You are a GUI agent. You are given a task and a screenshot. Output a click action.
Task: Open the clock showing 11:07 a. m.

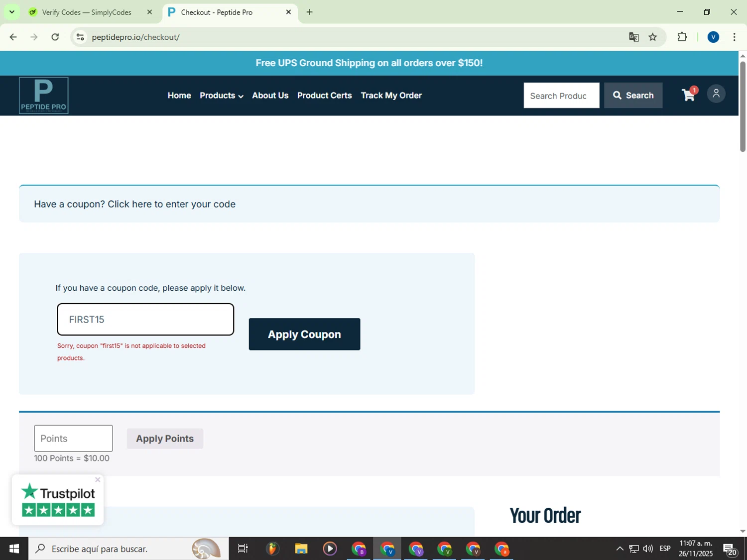pos(696,549)
